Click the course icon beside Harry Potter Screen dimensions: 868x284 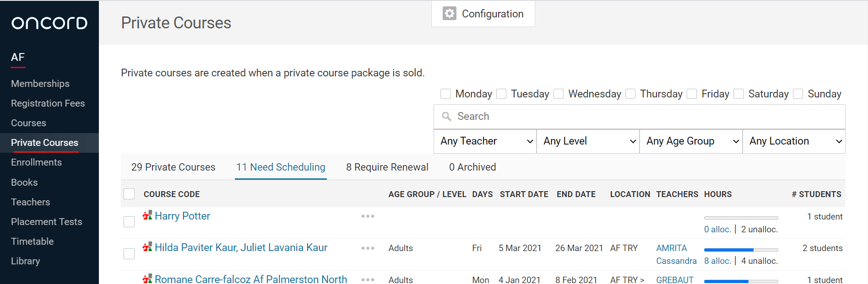[x=147, y=215]
